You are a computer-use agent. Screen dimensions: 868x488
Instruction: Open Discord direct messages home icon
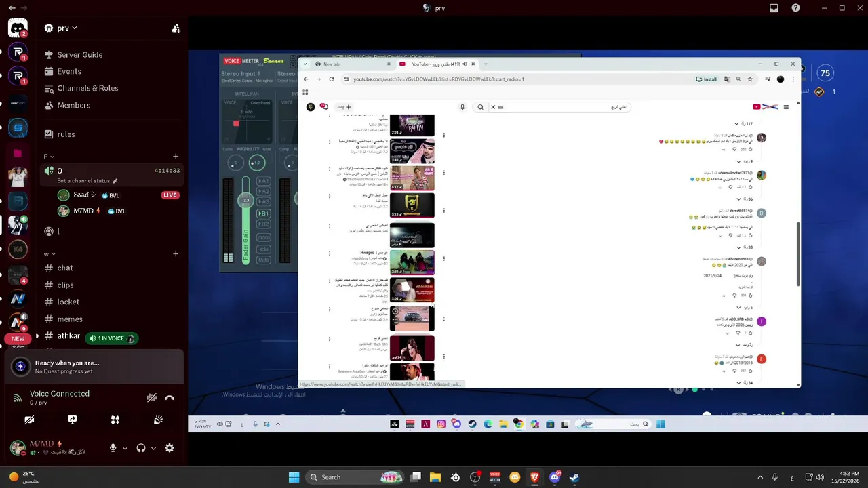click(x=18, y=28)
